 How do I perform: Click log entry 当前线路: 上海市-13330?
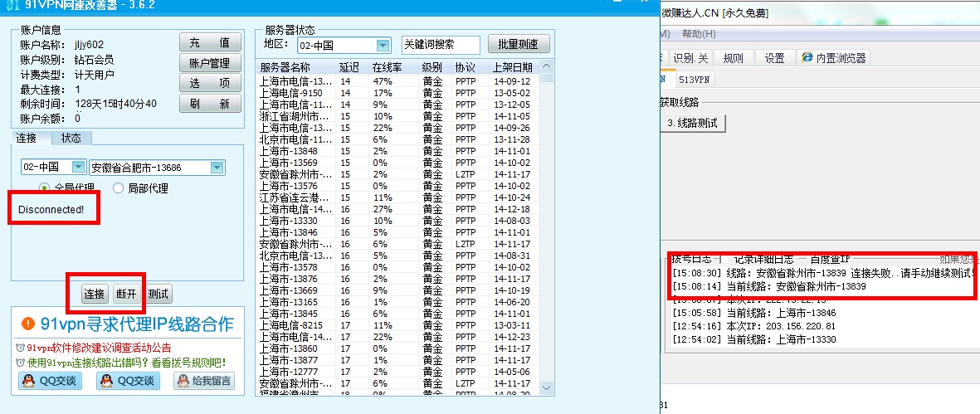753,339
